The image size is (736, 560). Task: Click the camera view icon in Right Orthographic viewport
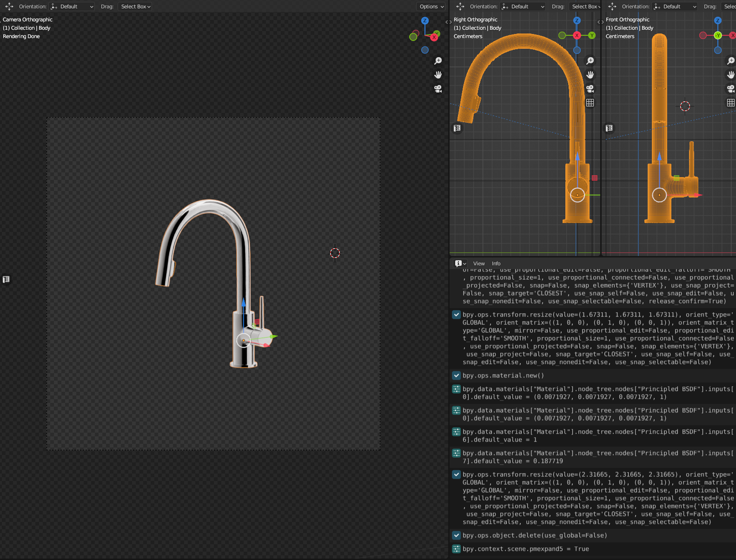(590, 89)
